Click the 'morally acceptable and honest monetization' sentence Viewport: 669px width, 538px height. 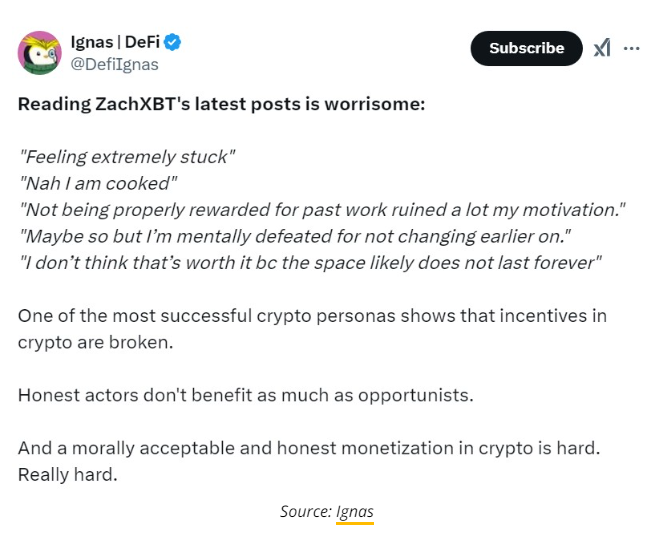tap(308, 448)
